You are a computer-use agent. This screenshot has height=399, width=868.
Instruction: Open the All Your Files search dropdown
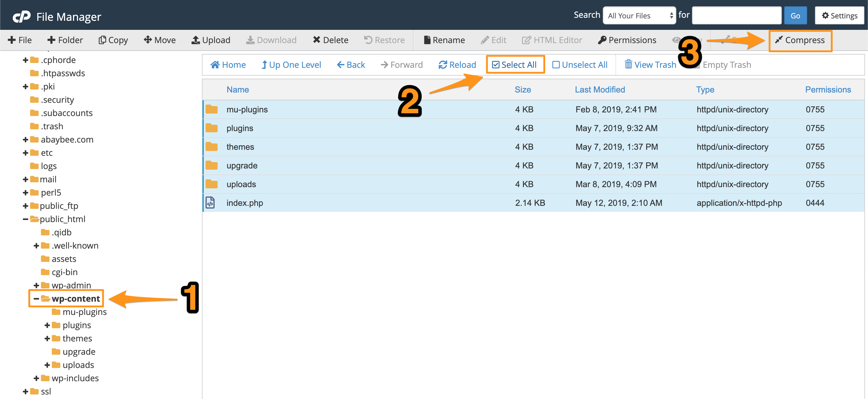(639, 15)
